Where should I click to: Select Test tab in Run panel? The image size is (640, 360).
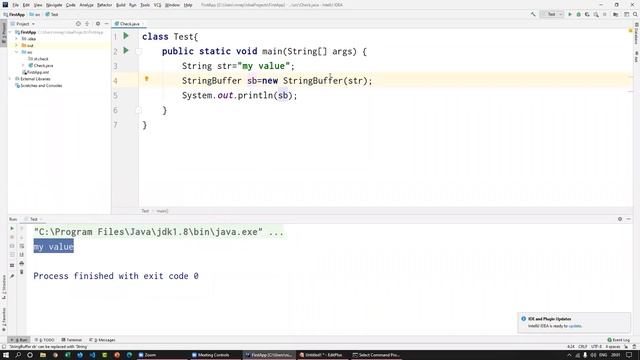(33, 219)
